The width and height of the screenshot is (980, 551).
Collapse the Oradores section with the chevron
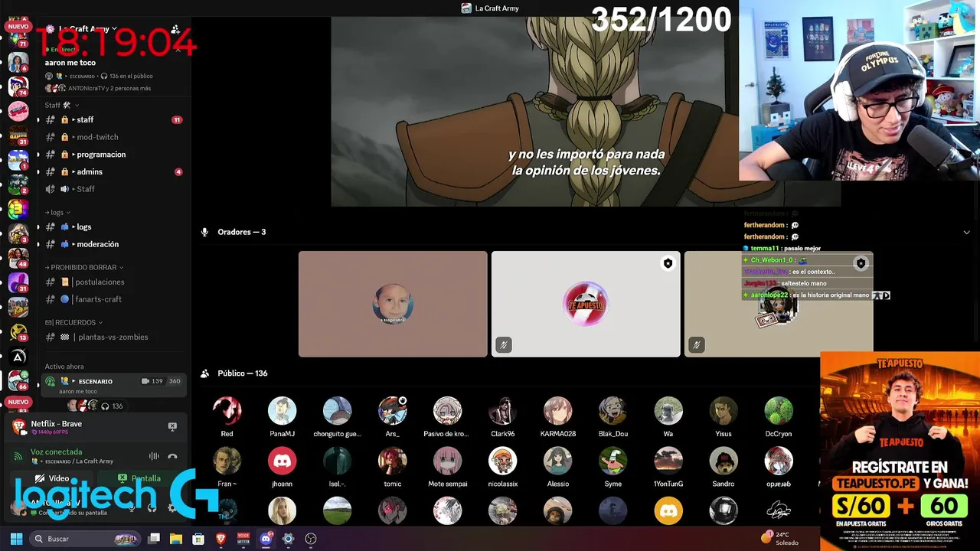pos(966,232)
